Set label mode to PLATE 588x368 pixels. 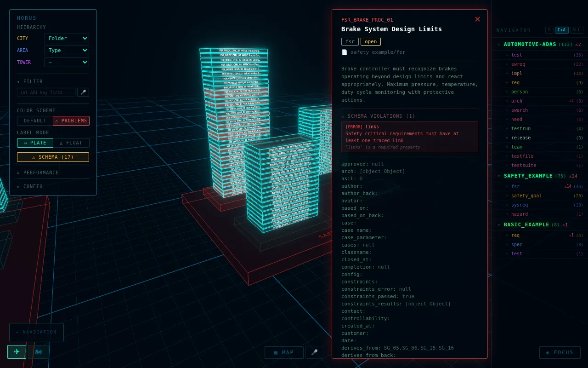[x=35, y=143]
